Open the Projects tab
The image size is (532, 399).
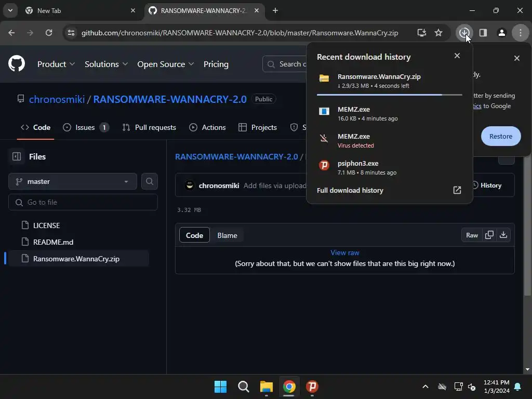click(258, 127)
